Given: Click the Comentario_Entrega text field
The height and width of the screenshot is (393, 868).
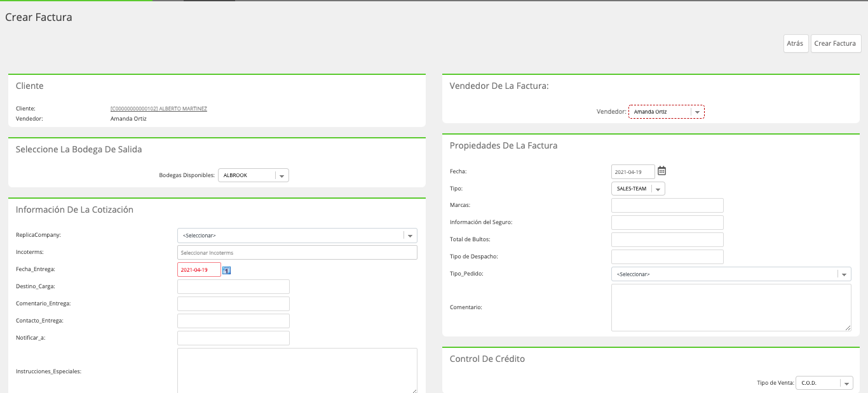Looking at the screenshot, I should (x=233, y=303).
